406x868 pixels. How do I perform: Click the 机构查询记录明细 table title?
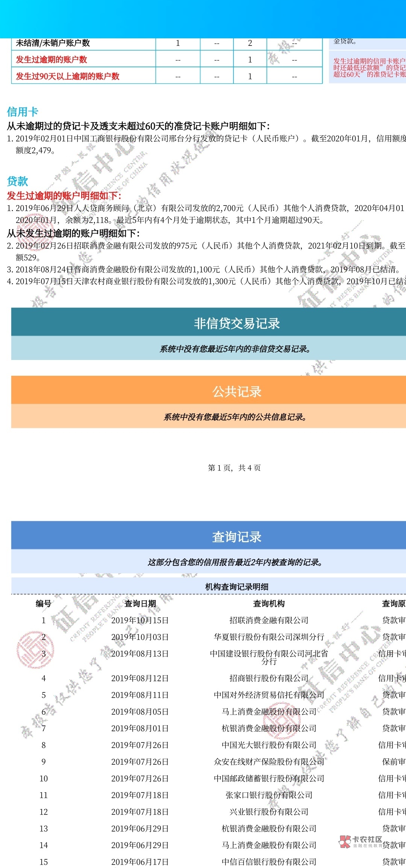coord(237,587)
